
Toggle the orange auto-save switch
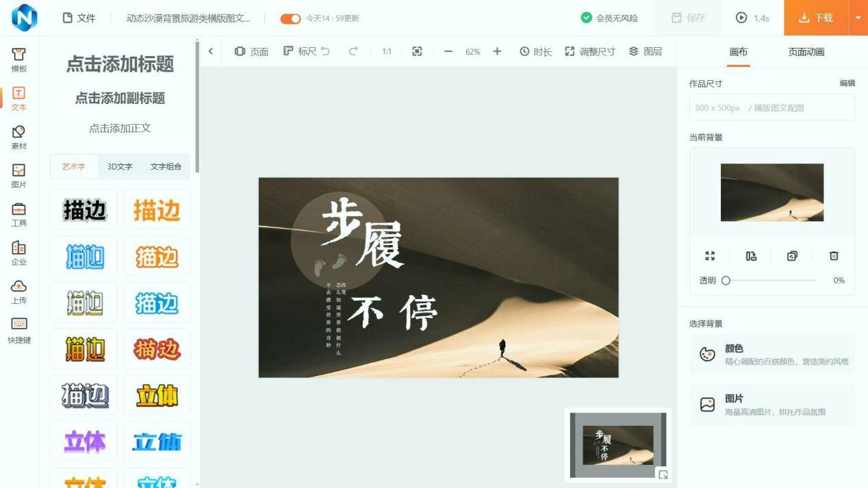[x=290, y=18]
